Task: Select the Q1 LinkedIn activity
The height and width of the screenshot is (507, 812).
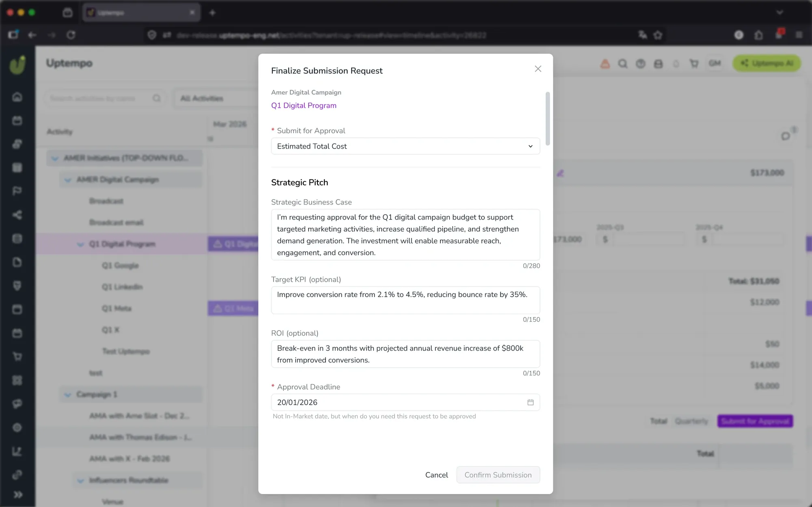Action: tap(122, 287)
